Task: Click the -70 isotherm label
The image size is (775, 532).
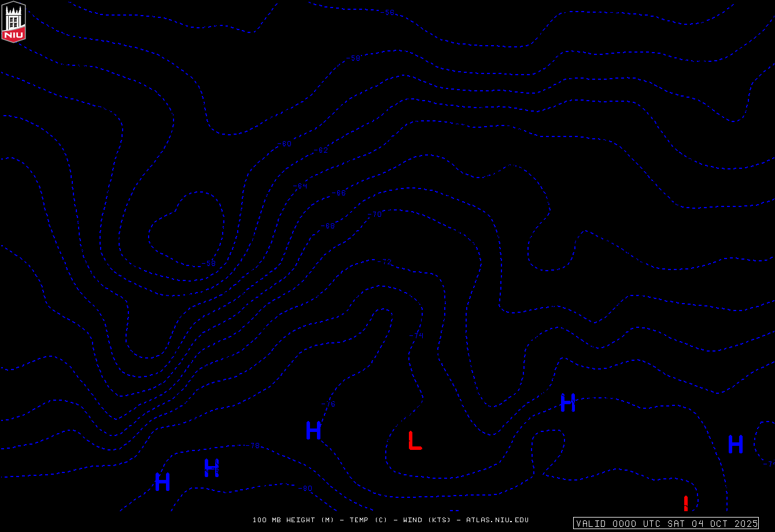Action: pyautogui.click(x=375, y=215)
